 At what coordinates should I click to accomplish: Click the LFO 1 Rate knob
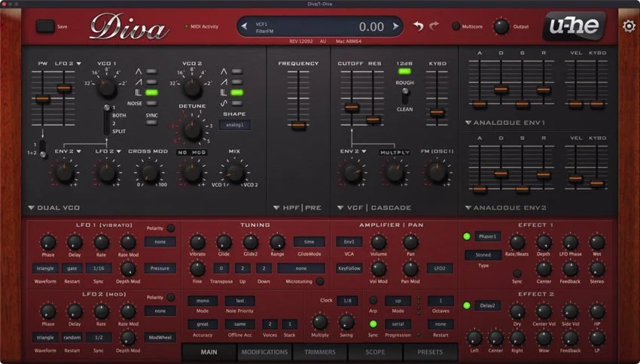(101, 242)
